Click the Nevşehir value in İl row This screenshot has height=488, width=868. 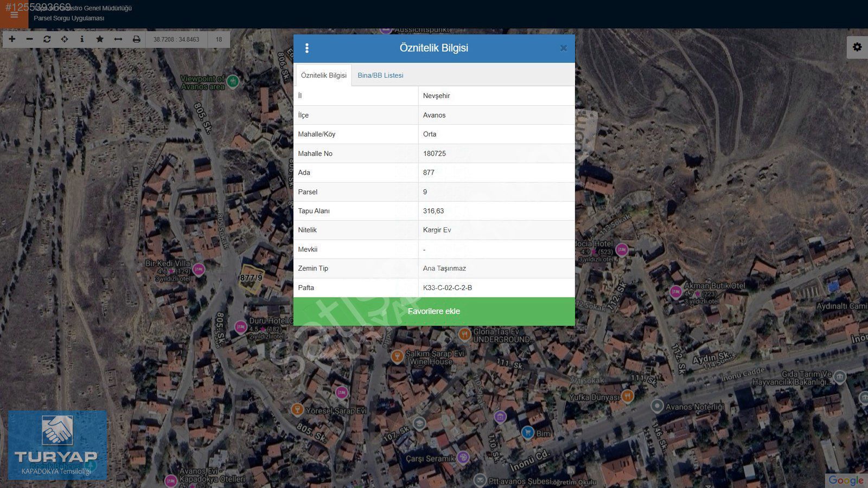[437, 96]
